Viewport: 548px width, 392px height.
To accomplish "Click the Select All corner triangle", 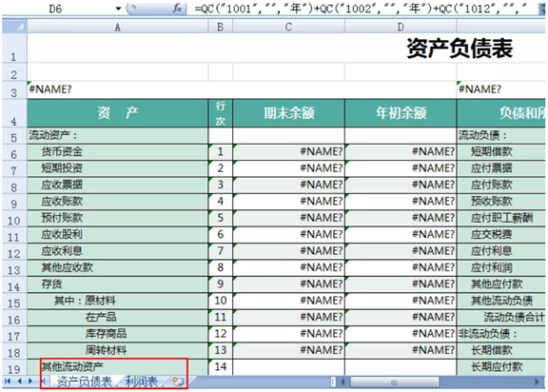I will 14,27.
